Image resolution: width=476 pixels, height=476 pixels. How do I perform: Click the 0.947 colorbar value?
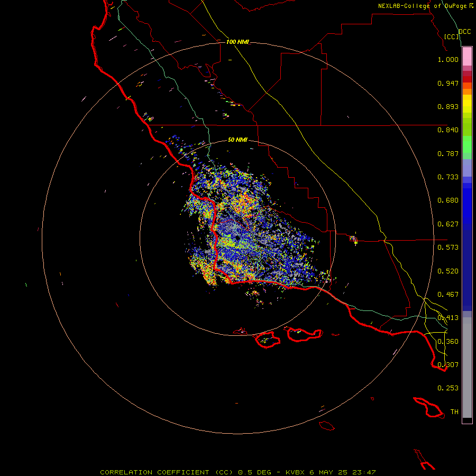448,83
